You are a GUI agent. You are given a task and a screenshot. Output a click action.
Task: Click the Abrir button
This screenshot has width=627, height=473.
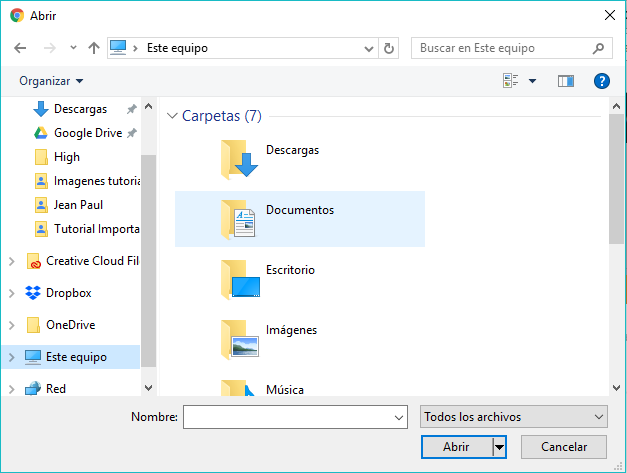tap(456, 447)
